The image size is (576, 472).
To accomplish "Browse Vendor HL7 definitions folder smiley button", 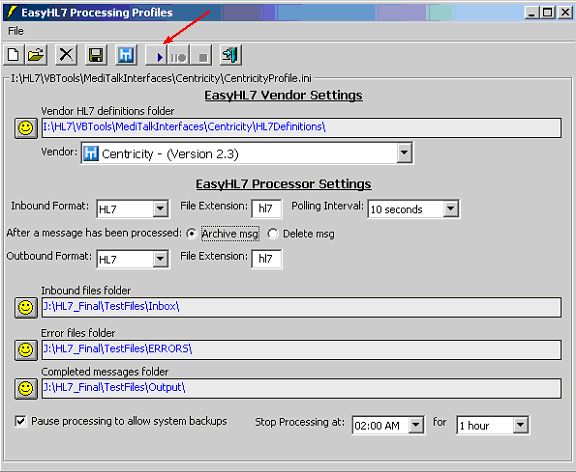I will [26, 128].
